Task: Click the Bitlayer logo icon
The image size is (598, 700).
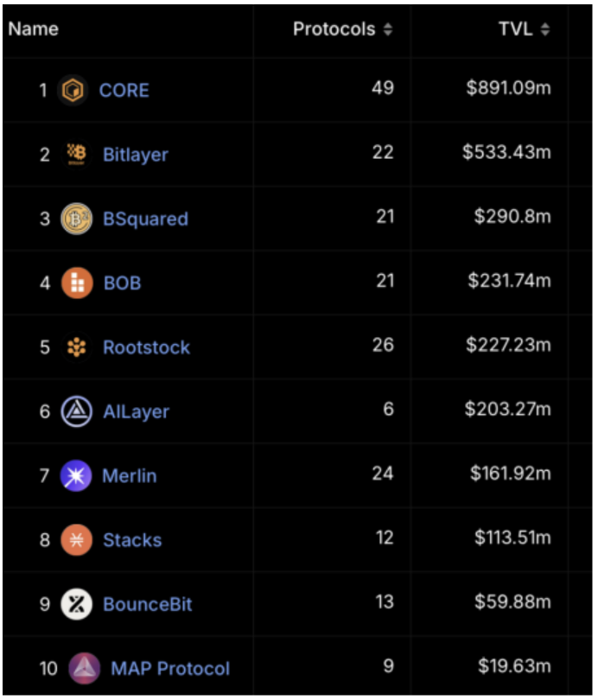Action: (x=76, y=155)
